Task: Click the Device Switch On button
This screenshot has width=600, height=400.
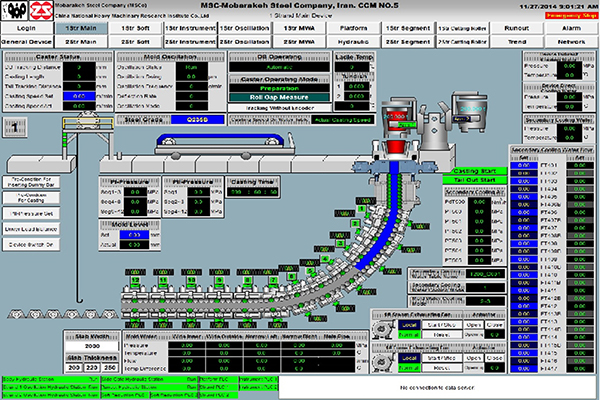Action: point(31,245)
